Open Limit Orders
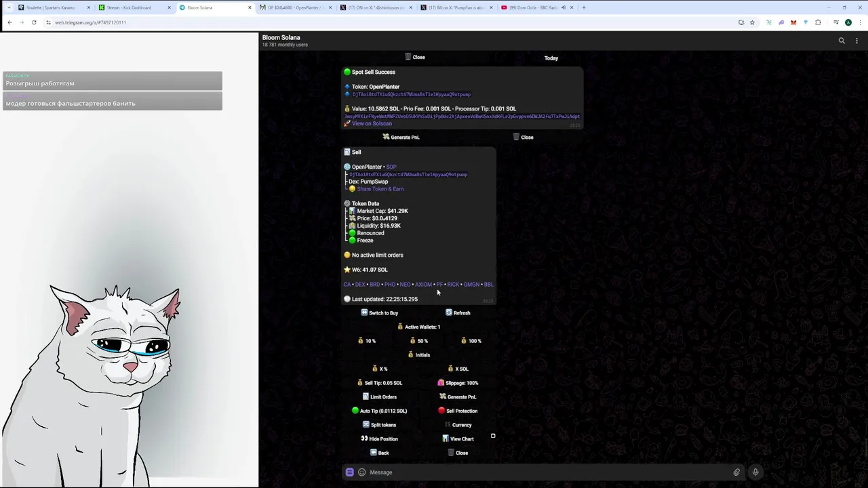Viewport: 868px width, 488px height. pos(380,397)
